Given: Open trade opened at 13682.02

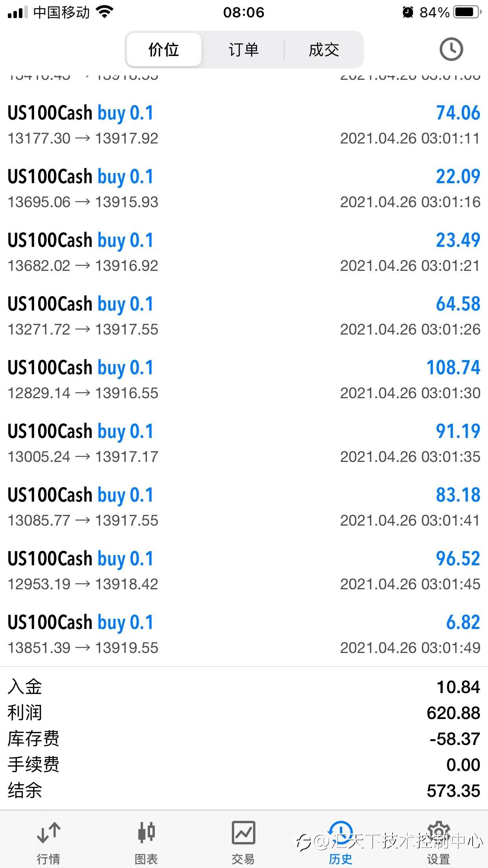Looking at the screenshot, I should pos(244,252).
